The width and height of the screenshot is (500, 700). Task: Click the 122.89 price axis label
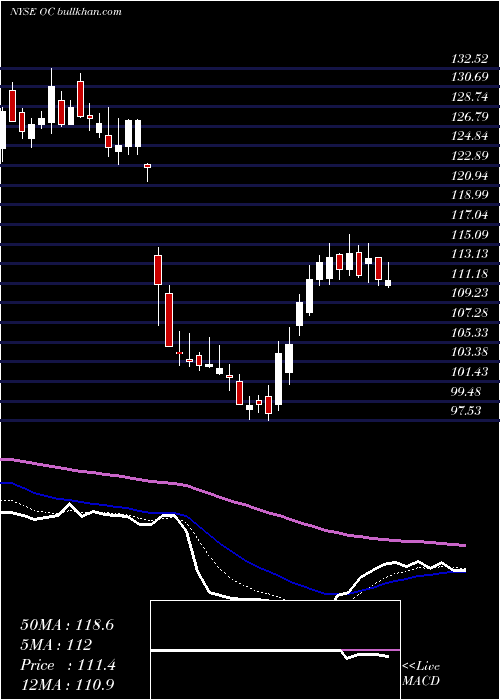[469, 156]
